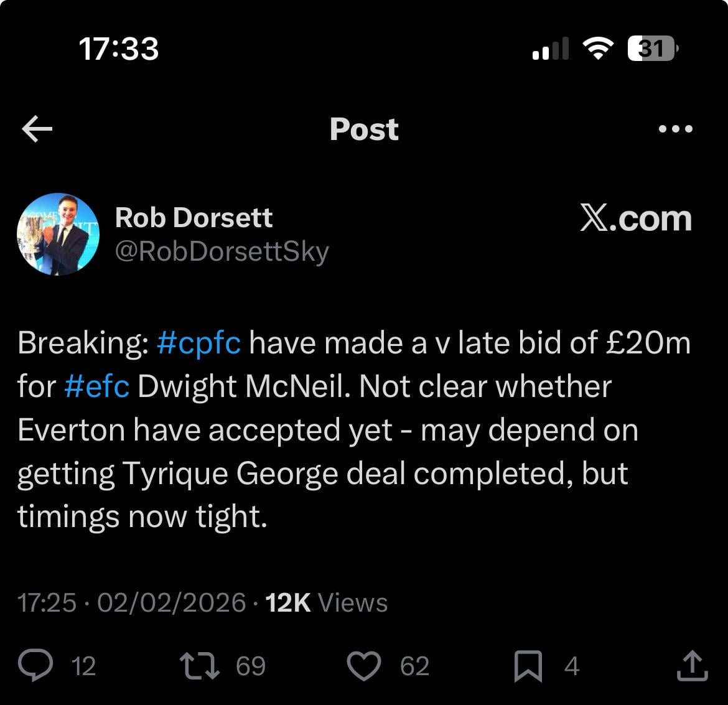
Task: Tap the back arrow icon
Action: click(37, 129)
